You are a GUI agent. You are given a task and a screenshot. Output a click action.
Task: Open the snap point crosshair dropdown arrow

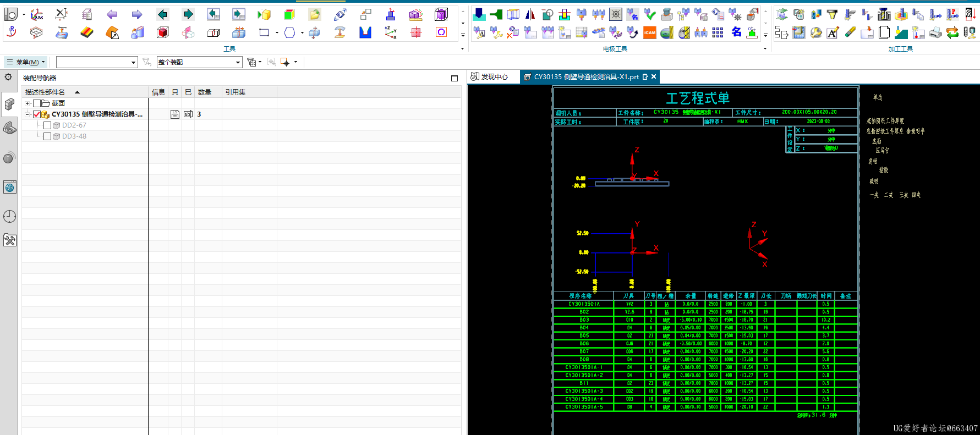pyautogui.click(x=295, y=62)
